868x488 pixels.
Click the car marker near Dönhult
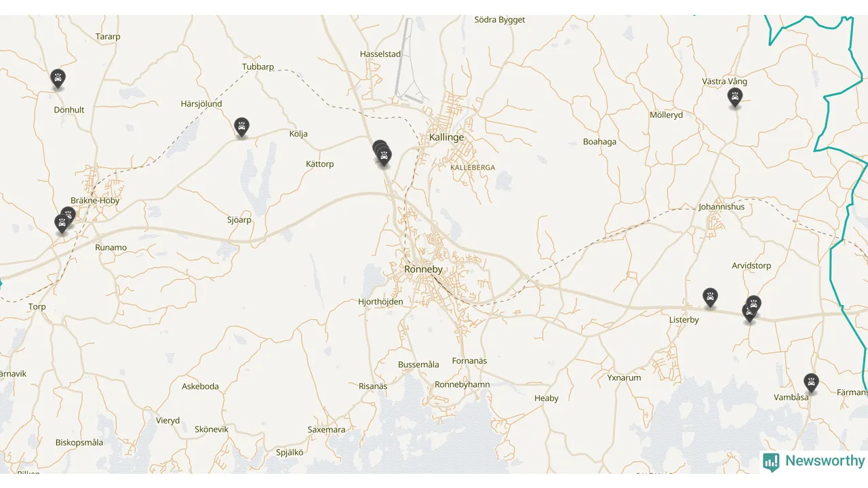[x=58, y=79]
